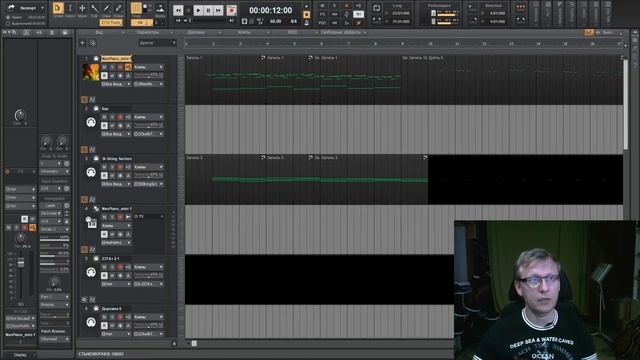
Task: Click the track 2 instrument icon
Action: (x=91, y=122)
